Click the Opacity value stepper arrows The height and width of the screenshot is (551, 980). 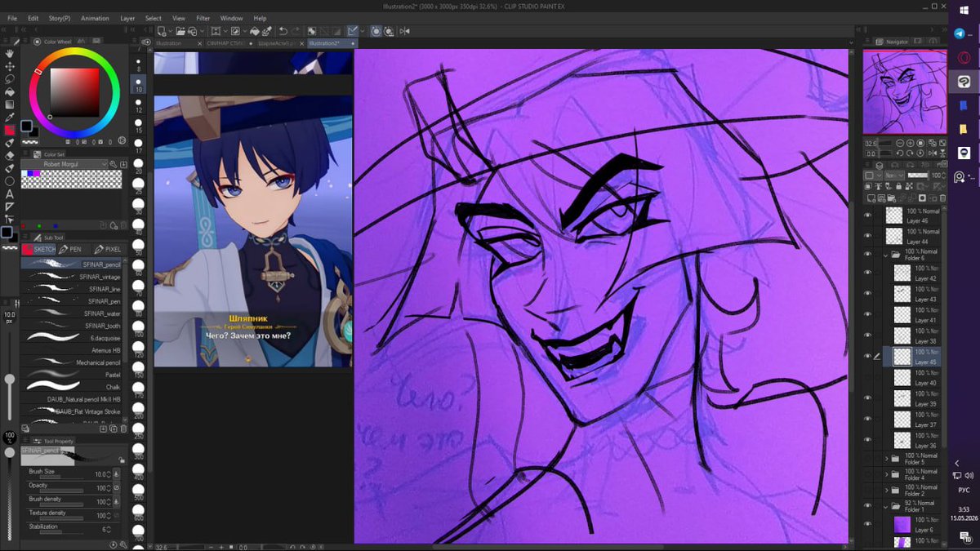coord(109,488)
